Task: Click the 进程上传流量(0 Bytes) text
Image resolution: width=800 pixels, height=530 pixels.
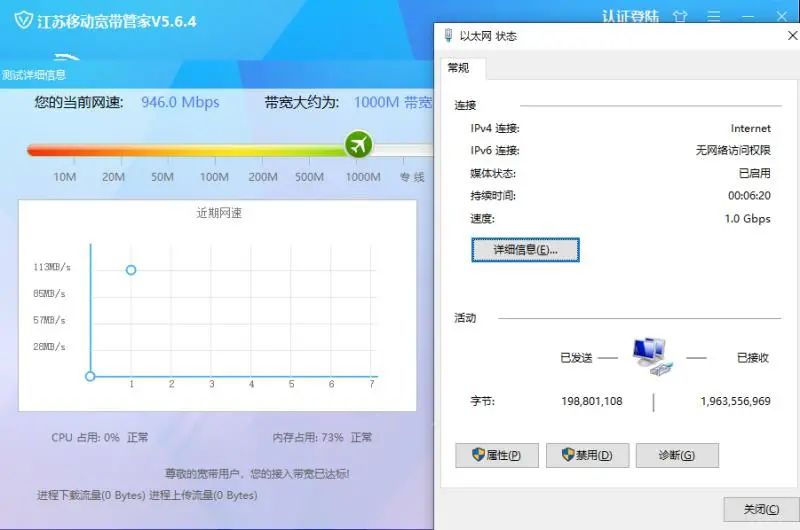Action: pyautogui.click(x=203, y=495)
